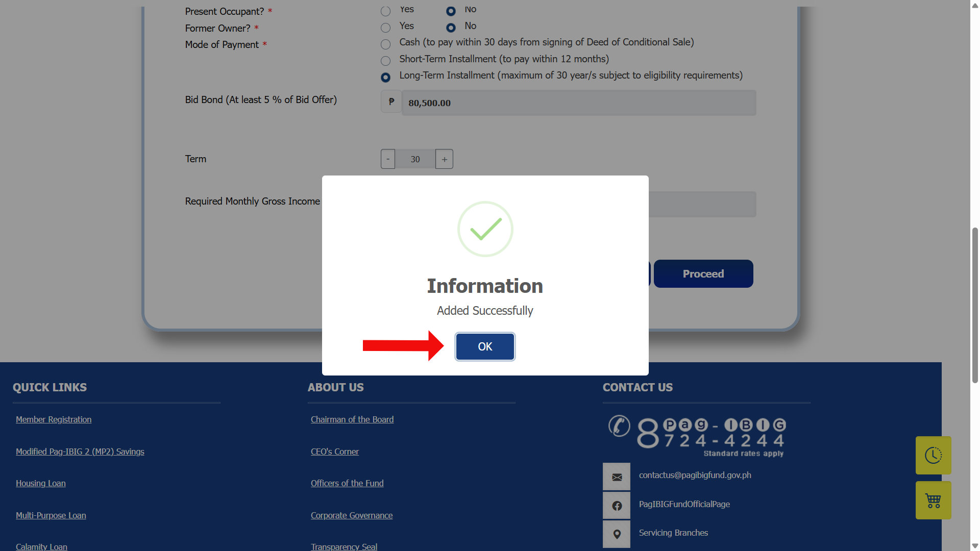Open Member Registration link
980x551 pixels.
point(54,419)
